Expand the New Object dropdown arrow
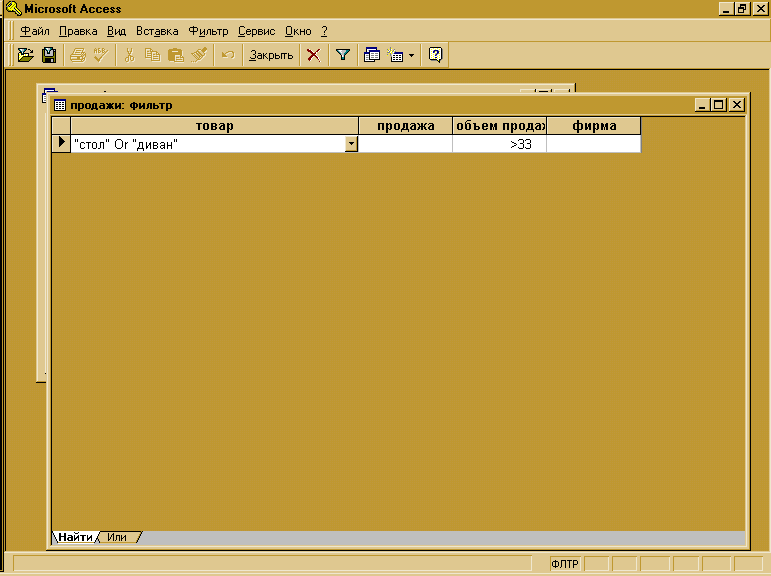The height and width of the screenshot is (576, 771). click(412, 55)
